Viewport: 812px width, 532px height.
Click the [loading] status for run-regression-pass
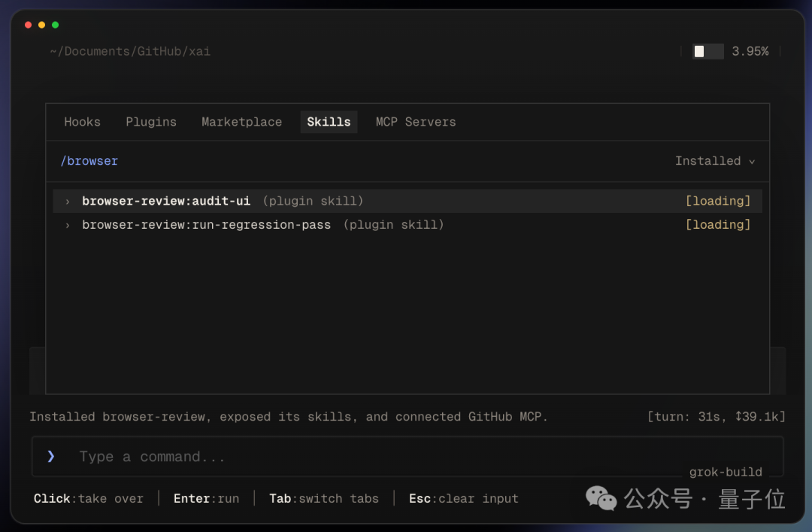click(x=718, y=224)
